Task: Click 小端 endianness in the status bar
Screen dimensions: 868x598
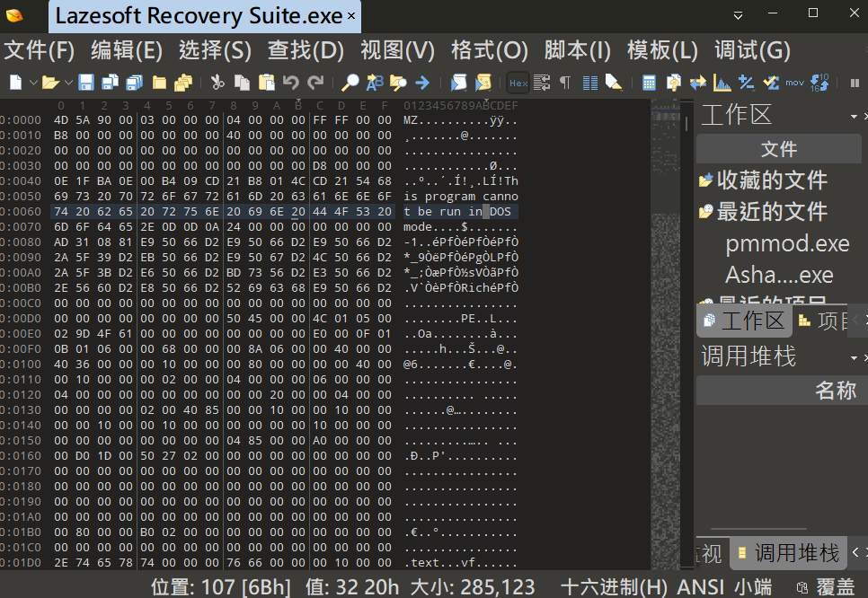Action: coord(753,587)
